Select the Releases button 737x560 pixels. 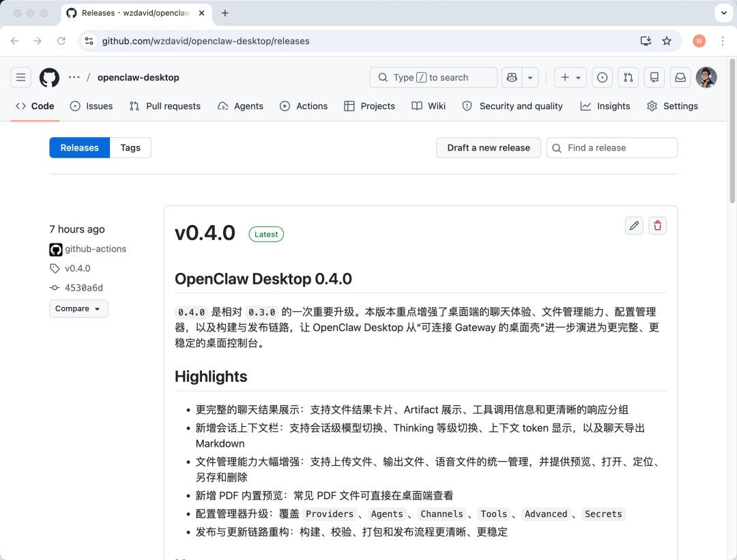79,148
